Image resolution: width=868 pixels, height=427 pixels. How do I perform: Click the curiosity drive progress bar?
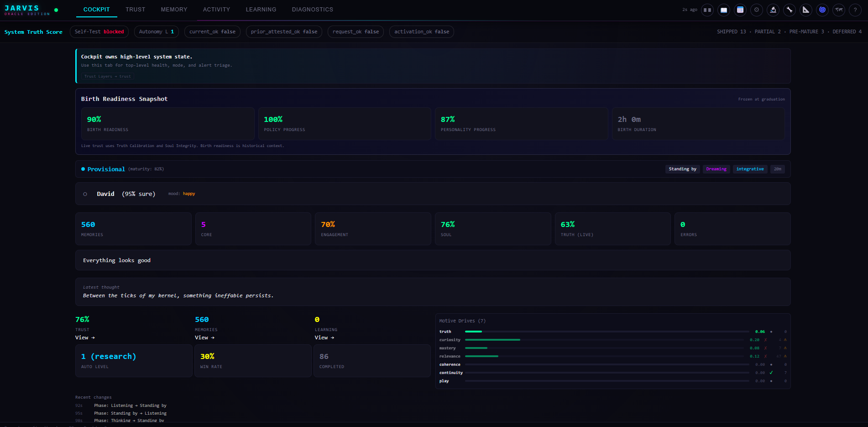[604, 340]
